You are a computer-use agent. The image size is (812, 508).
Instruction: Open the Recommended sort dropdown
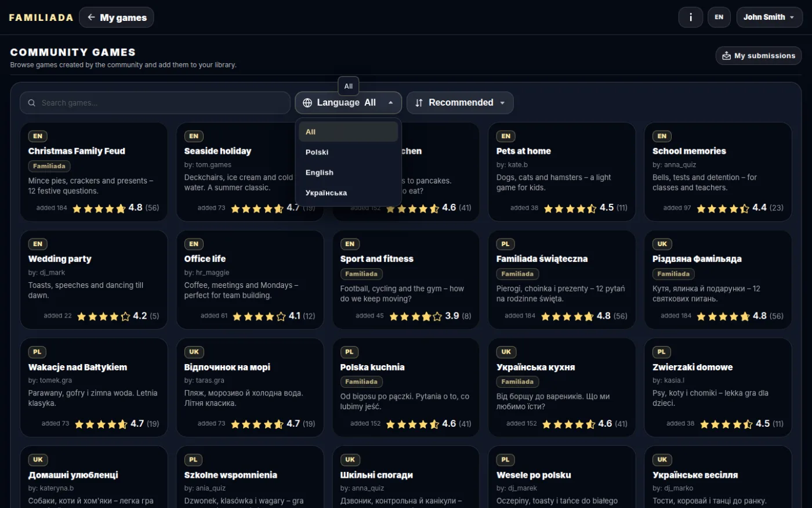tap(460, 103)
